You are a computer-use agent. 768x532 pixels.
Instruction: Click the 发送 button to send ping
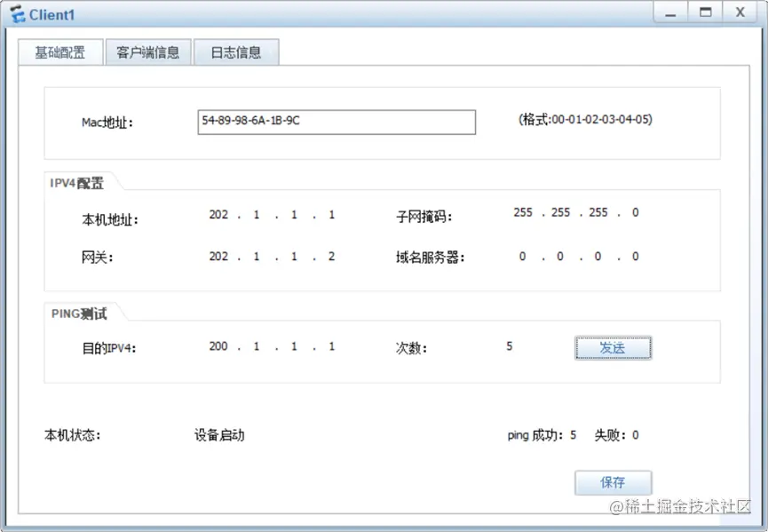click(x=613, y=348)
